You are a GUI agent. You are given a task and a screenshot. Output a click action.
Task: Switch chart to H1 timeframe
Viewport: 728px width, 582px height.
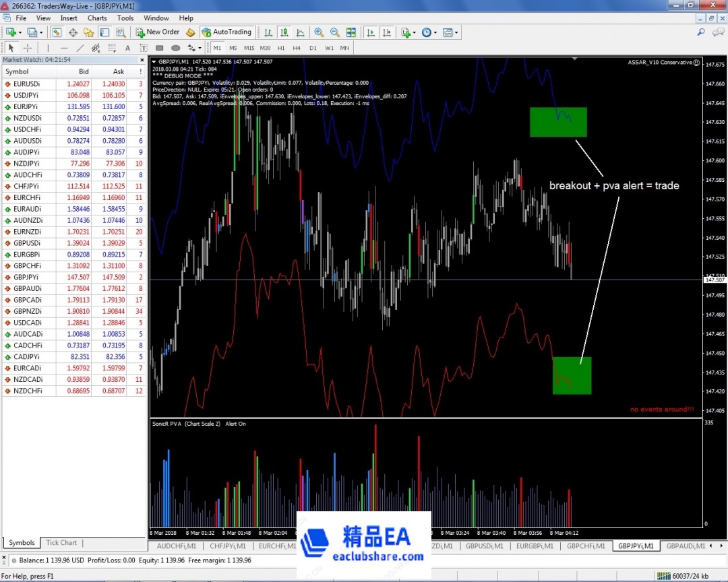[281, 48]
